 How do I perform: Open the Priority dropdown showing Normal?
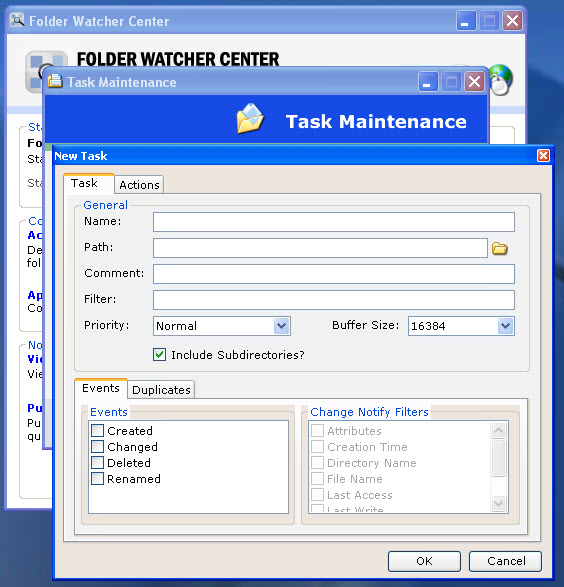(x=222, y=326)
